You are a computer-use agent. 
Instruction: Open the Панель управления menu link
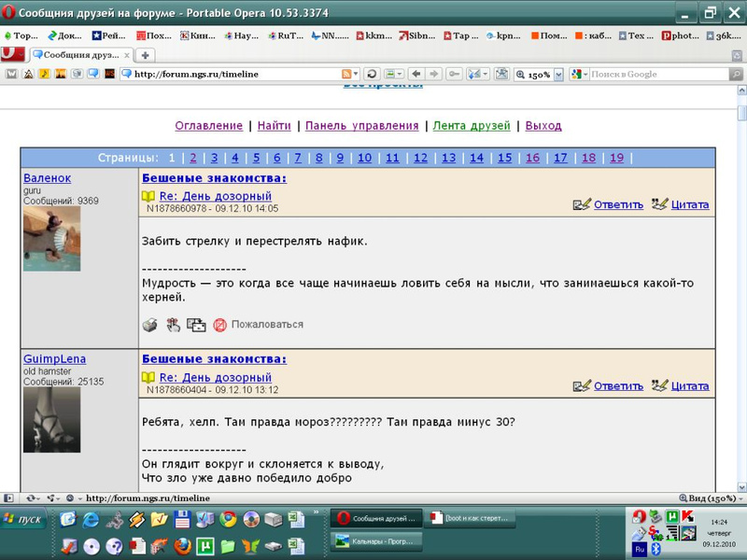361,125
